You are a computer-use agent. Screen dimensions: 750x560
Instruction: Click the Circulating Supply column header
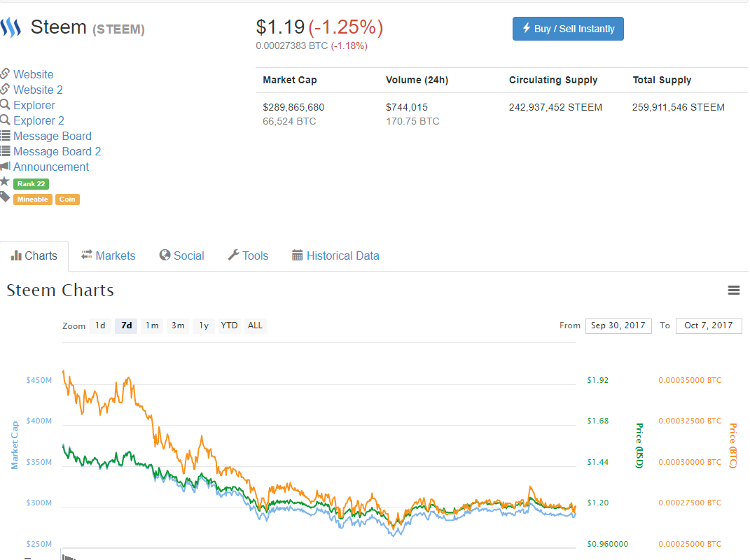point(553,80)
